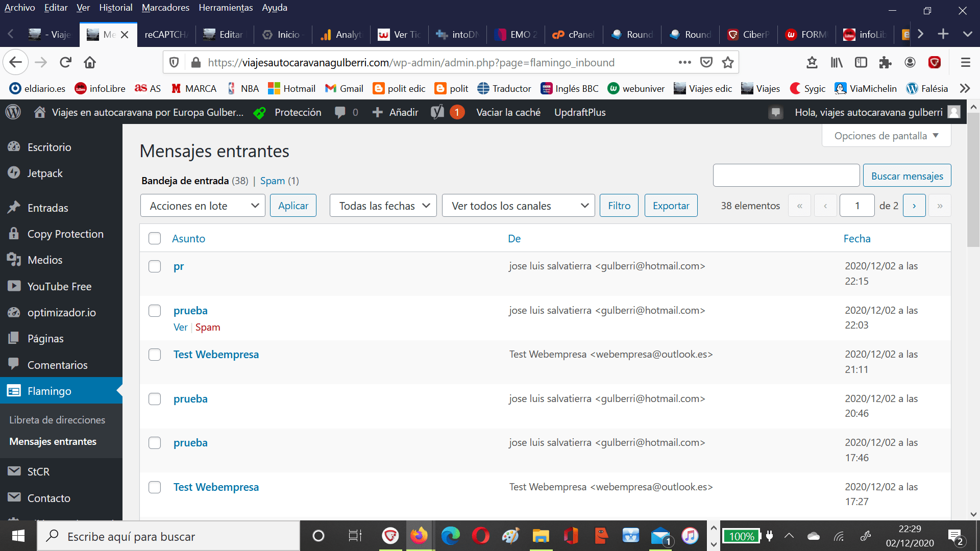Reload the current page
This screenshot has width=980, height=551.
point(65,62)
